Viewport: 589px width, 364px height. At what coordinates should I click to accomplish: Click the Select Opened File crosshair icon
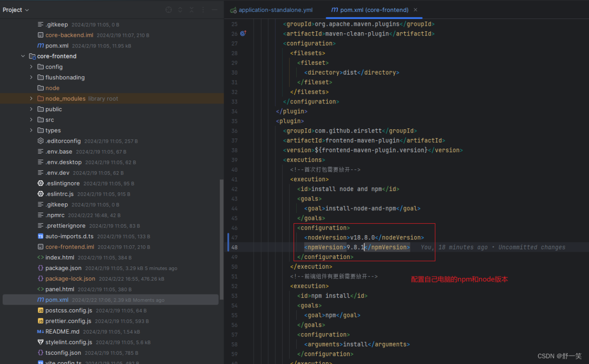[168, 10]
